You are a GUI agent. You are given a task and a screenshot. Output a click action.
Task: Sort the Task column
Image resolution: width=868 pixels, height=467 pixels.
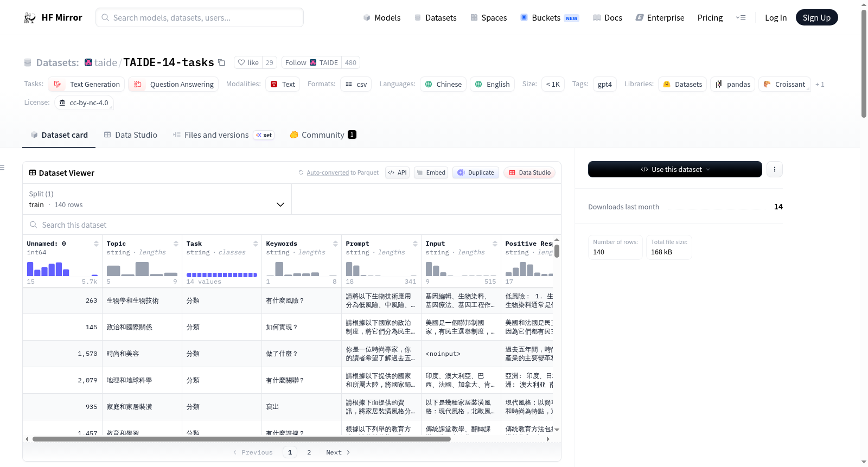click(x=256, y=244)
